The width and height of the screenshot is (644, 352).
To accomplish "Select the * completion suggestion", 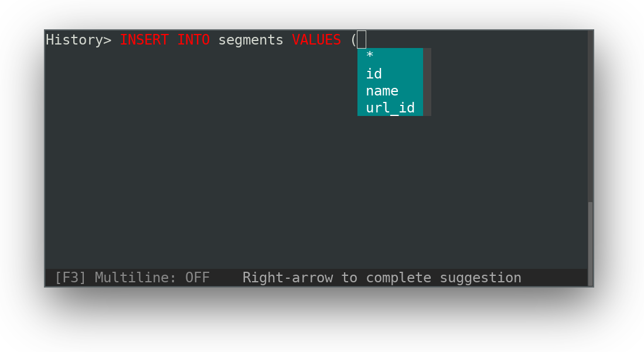I will (390, 56).
